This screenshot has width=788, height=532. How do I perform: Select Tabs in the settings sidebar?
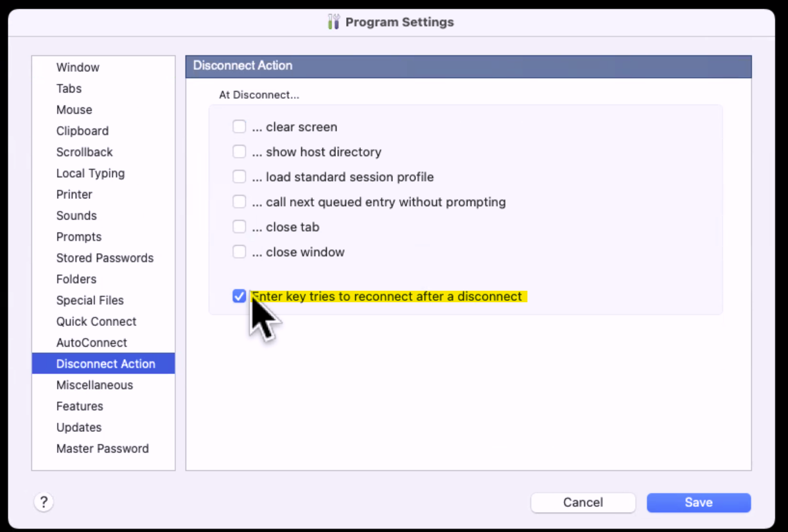[103, 89]
